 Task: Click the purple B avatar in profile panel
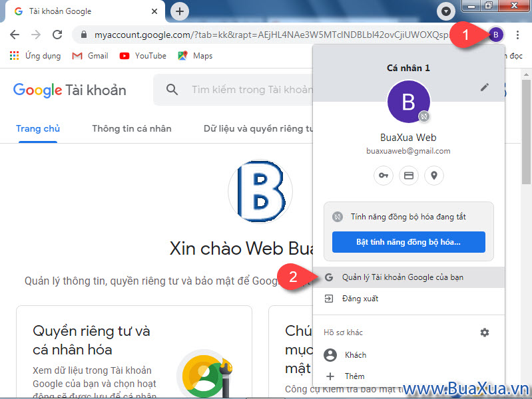(x=409, y=101)
